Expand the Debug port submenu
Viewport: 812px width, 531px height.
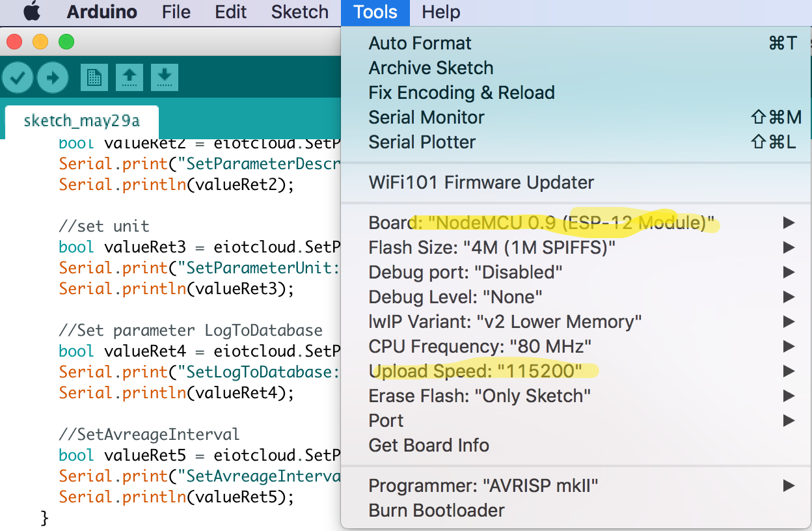coord(576,273)
